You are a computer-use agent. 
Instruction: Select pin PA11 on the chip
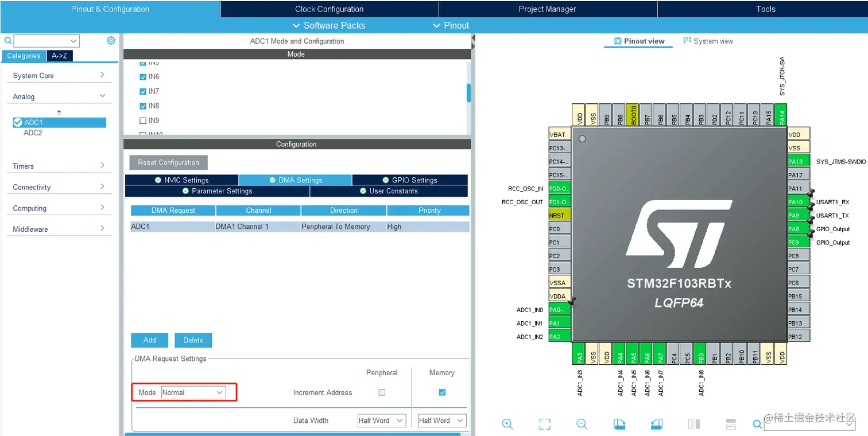pos(799,188)
